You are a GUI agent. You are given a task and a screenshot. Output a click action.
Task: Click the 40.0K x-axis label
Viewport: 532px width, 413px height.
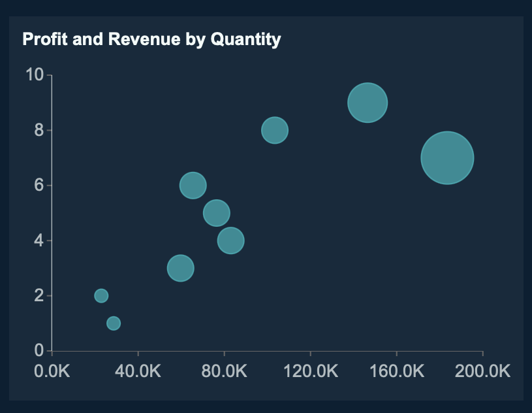[x=138, y=371]
